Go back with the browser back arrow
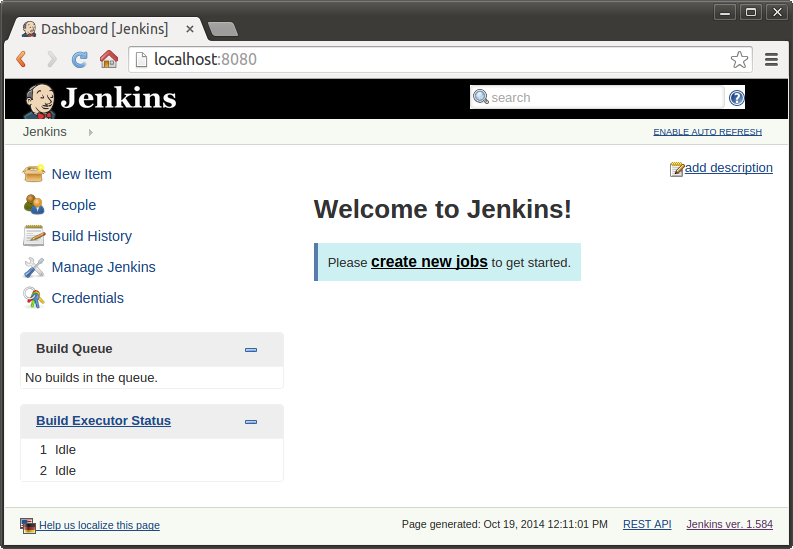This screenshot has height=549, width=793. (x=21, y=59)
